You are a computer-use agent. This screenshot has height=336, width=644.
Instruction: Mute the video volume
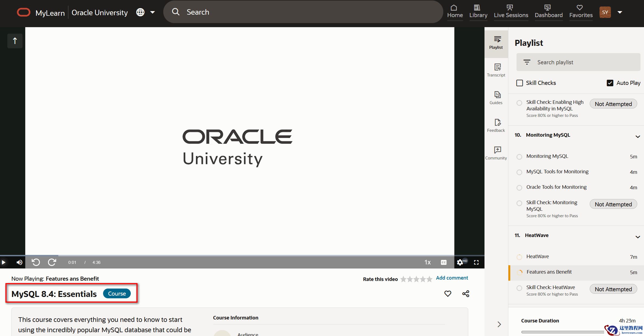[19, 262]
